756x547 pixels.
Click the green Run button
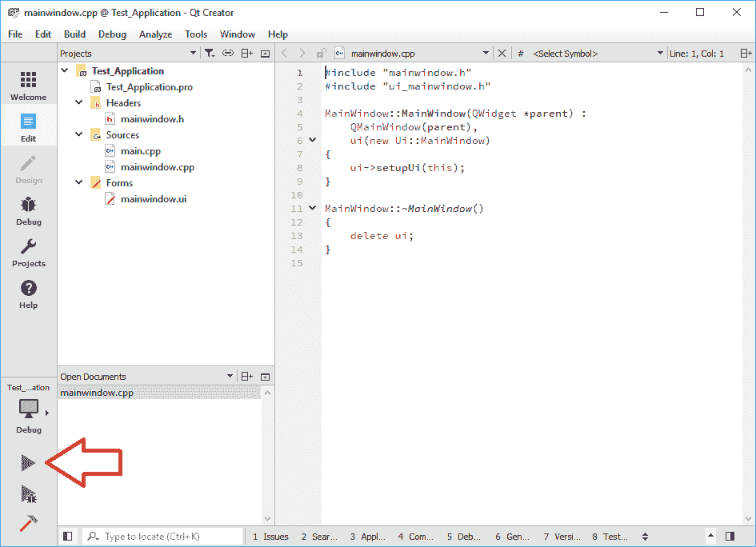28,462
